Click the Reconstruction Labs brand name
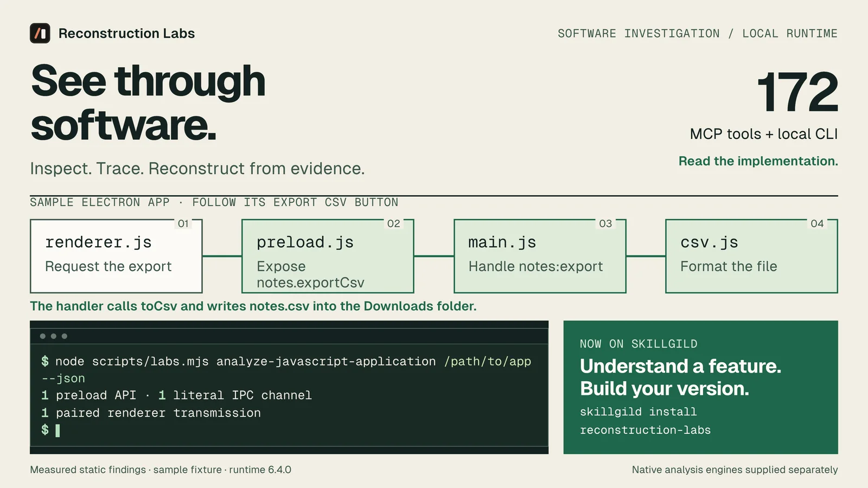Screen dimensions: 868x488 pyautogui.click(x=126, y=34)
